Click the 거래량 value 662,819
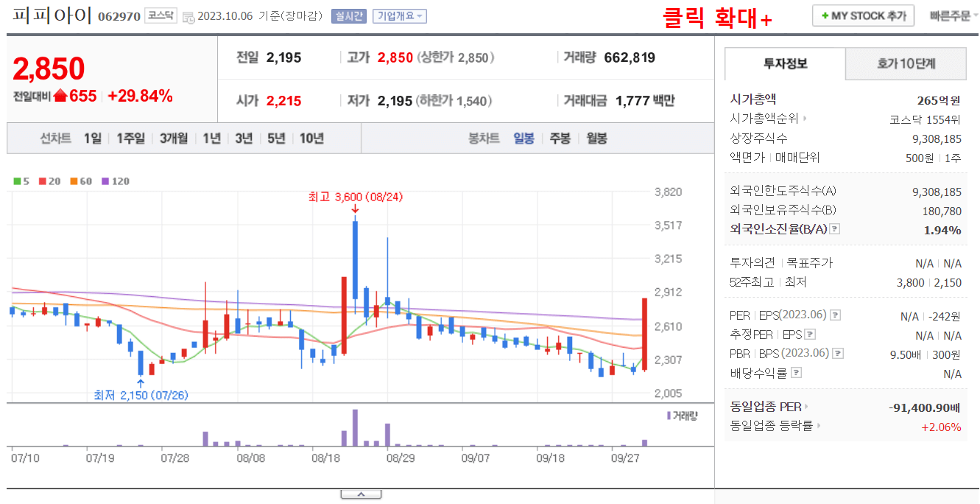The height and width of the screenshot is (504, 980). pos(630,57)
